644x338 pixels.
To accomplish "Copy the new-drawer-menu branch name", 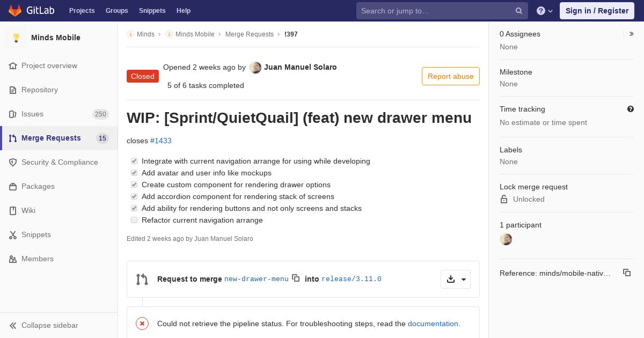I will (x=296, y=278).
